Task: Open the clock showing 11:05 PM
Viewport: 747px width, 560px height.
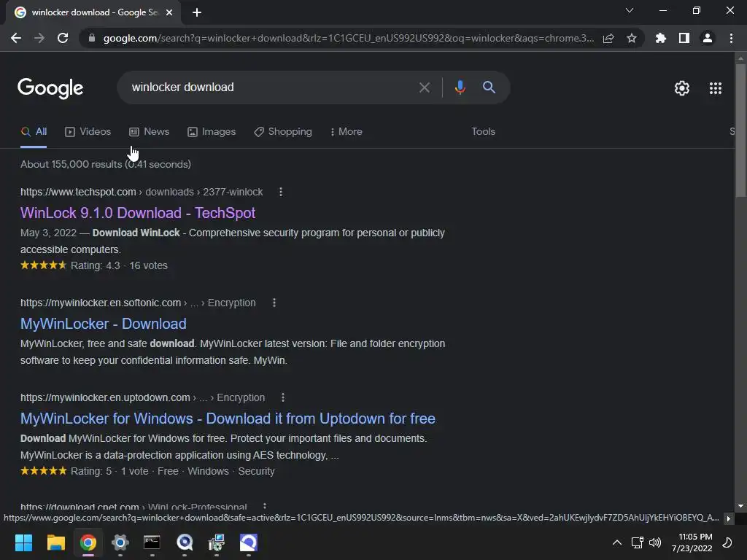Action: [692, 542]
